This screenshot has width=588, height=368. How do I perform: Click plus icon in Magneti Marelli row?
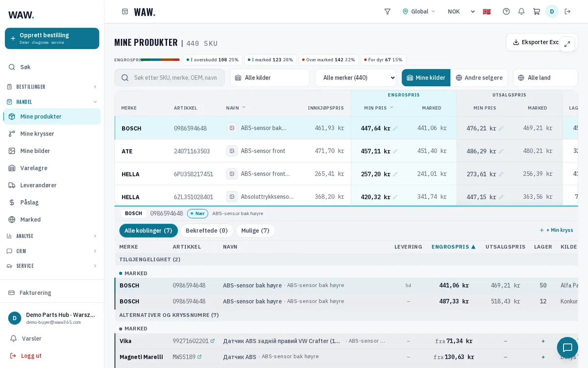pyautogui.click(x=543, y=357)
